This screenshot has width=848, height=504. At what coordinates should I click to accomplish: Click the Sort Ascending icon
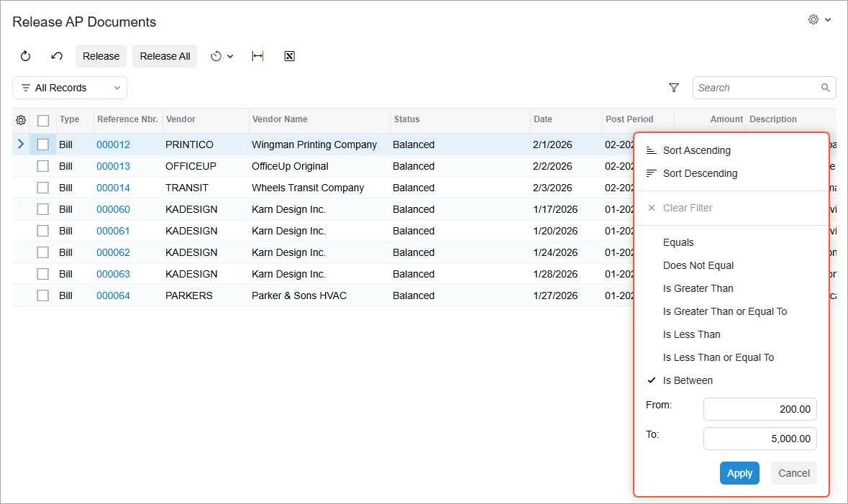pos(651,150)
